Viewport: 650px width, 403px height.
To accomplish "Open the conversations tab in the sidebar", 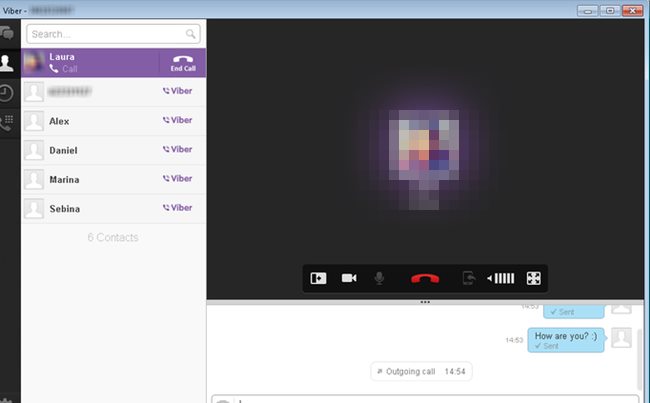I will 7,33.
